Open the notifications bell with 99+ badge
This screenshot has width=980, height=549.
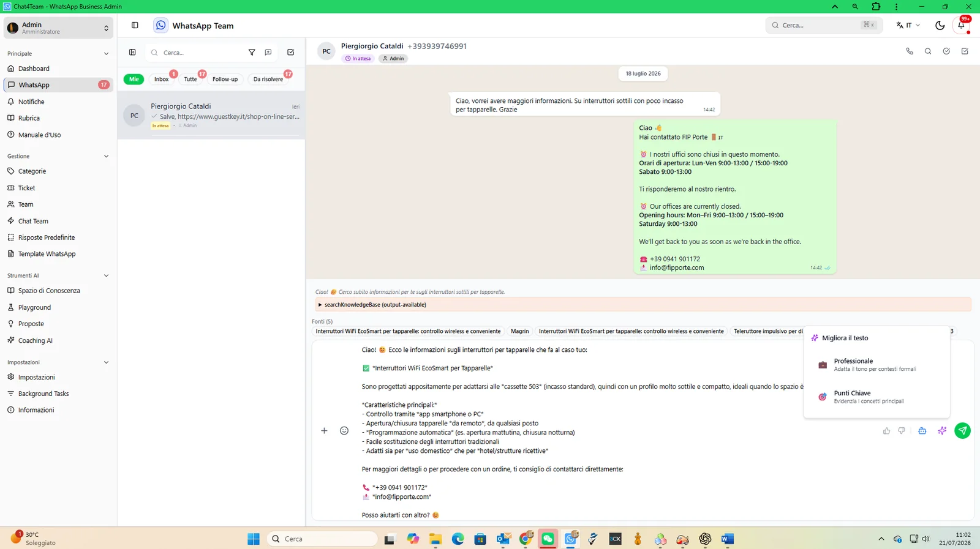pyautogui.click(x=962, y=25)
